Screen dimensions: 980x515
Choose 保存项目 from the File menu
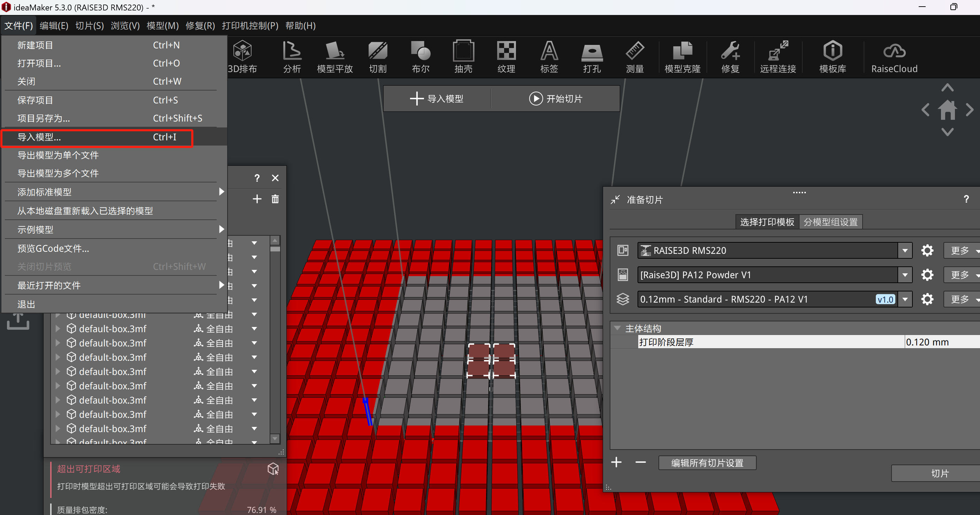click(x=114, y=100)
